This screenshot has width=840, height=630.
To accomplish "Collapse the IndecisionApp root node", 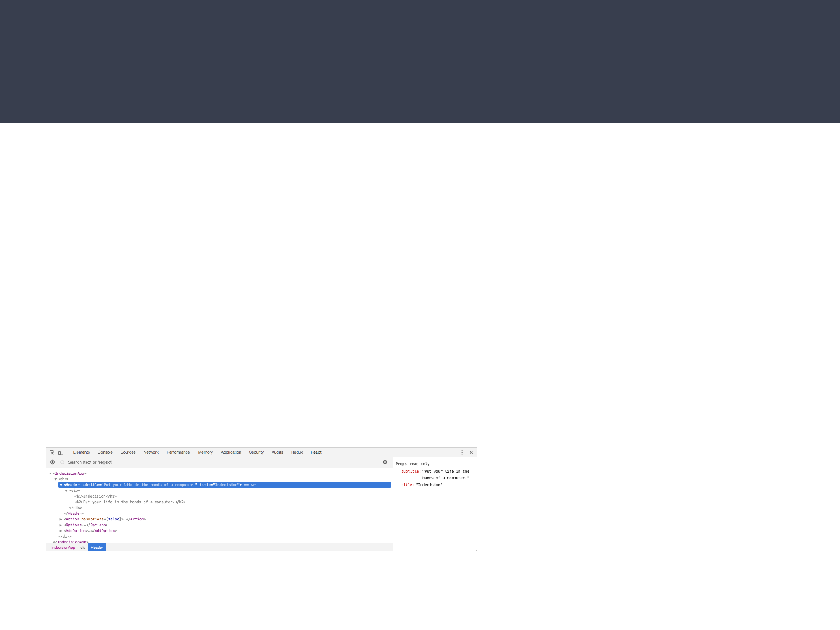I will pos(50,473).
